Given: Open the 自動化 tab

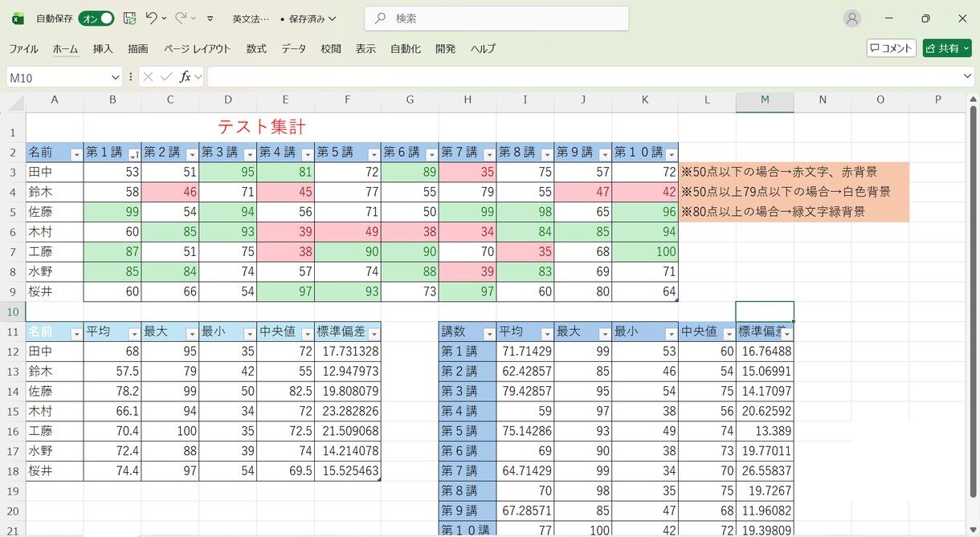Looking at the screenshot, I should click(x=406, y=48).
